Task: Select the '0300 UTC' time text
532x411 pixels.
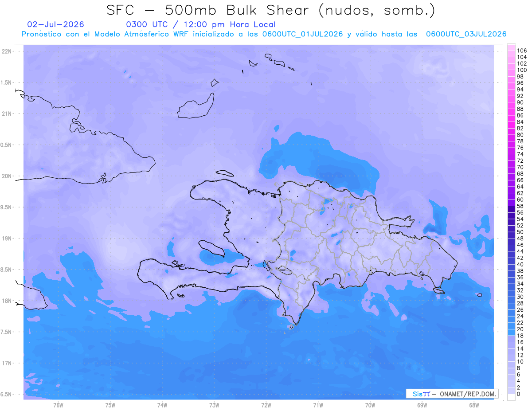Action: 147,24
